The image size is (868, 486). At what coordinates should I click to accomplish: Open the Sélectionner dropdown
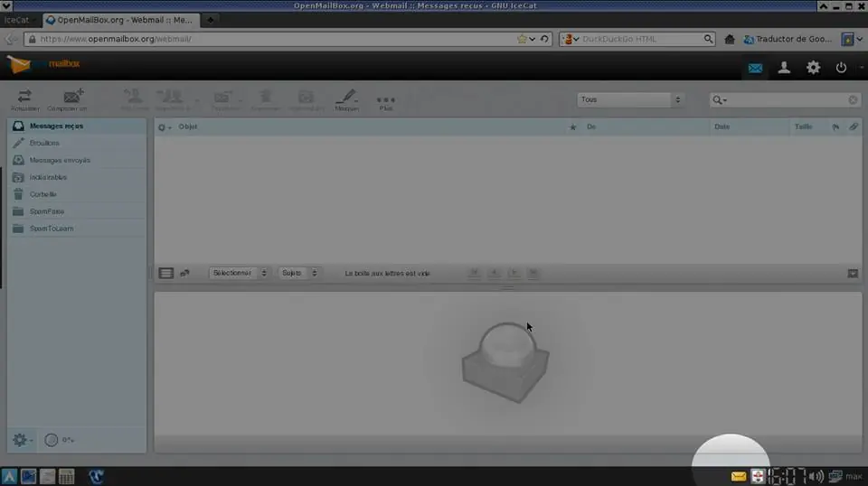pos(239,273)
